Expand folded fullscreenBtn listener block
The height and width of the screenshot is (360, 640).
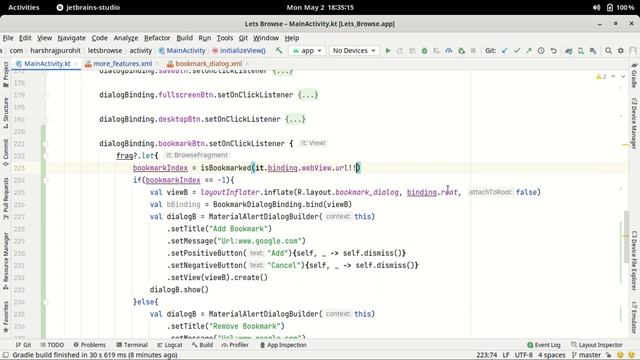coord(308,95)
